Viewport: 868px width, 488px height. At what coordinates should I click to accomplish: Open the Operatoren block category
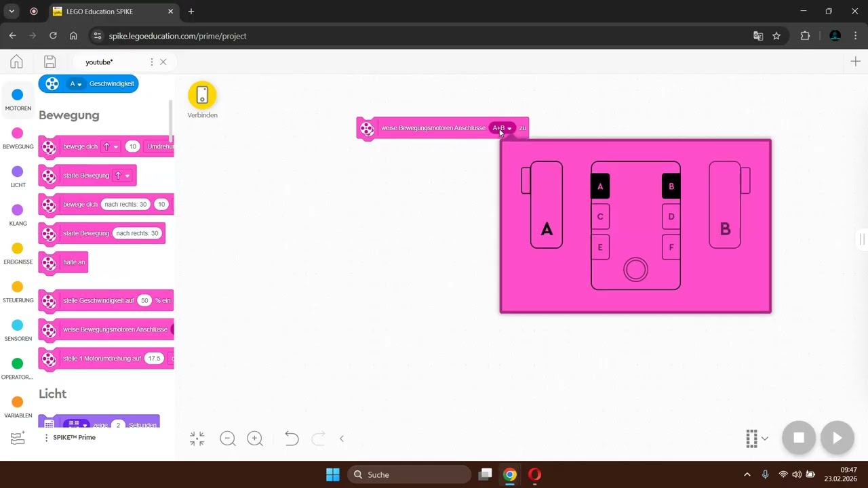click(18, 369)
